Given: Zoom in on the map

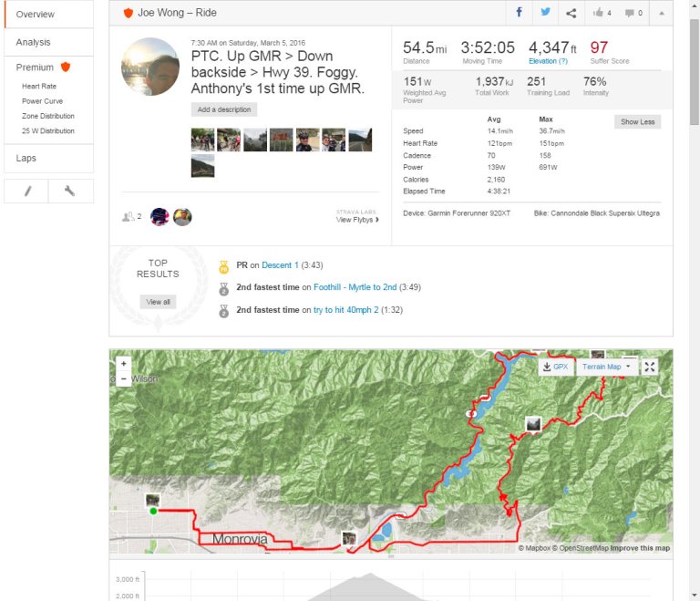Looking at the screenshot, I should tap(124, 363).
